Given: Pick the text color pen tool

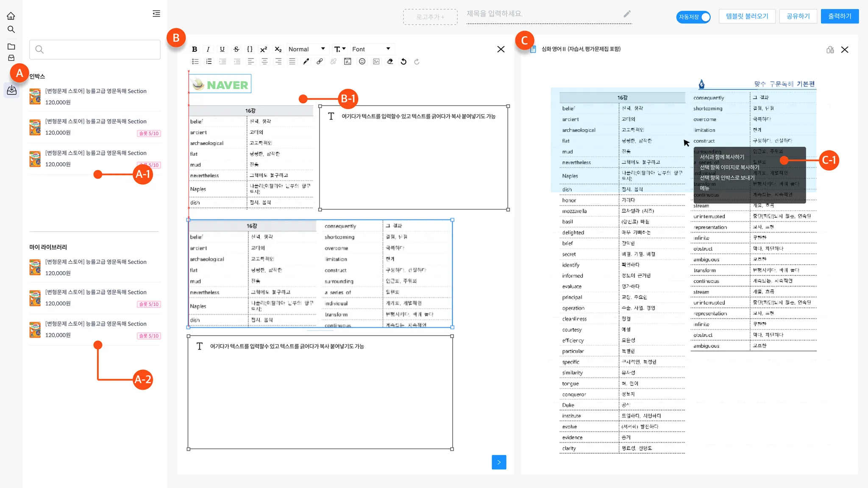Looking at the screenshot, I should coord(306,61).
